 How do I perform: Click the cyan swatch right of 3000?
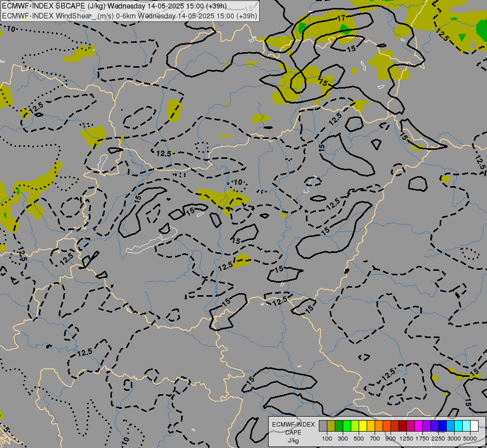[459, 426]
